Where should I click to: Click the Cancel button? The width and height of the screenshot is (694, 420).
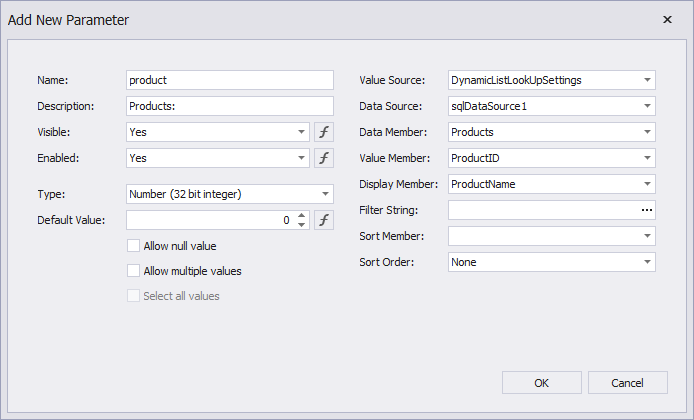pos(628,382)
